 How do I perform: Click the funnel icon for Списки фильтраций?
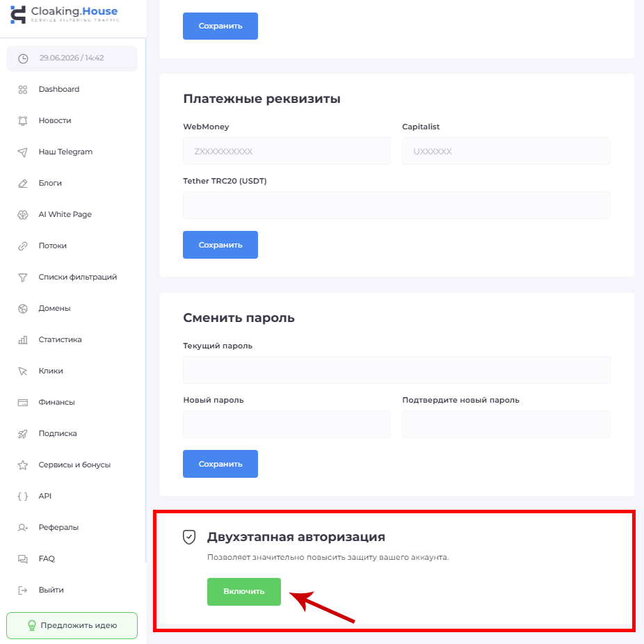click(22, 277)
